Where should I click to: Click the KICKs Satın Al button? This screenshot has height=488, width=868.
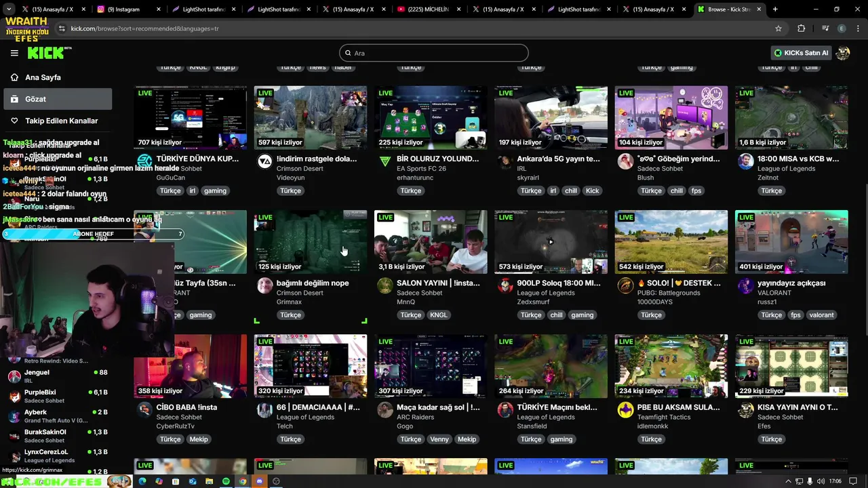(802, 53)
